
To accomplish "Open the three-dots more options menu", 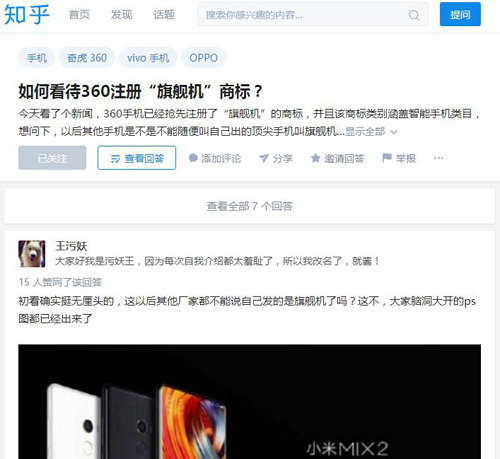I will (439, 158).
